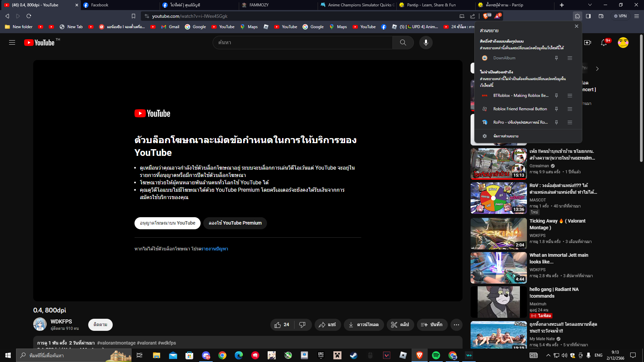The image size is (644, 362).
Task: Open the create video icon
Action: click(x=588, y=43)
